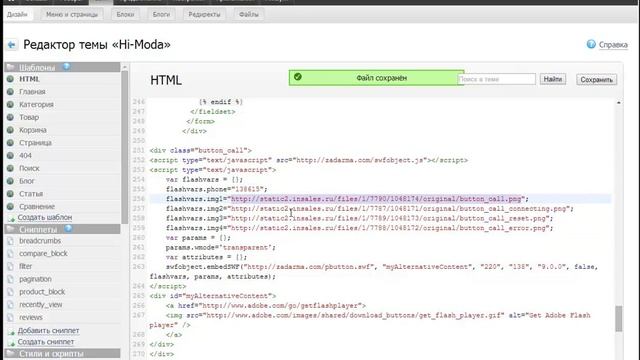Screen dimensions: 640x360
Task: Open the Справка help link
Action: [x=613, y=45]
